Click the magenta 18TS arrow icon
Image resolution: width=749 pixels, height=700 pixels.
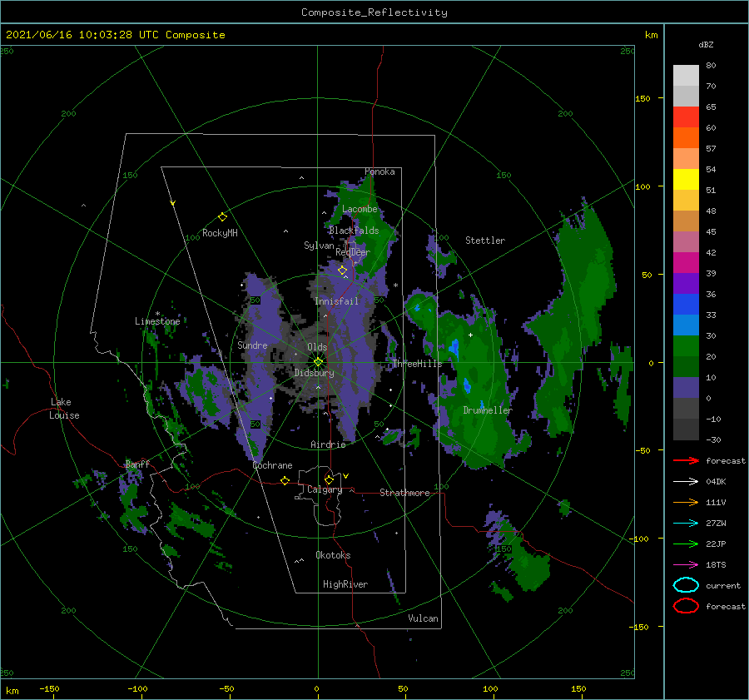pyautogui.click(x=686, y=565)
